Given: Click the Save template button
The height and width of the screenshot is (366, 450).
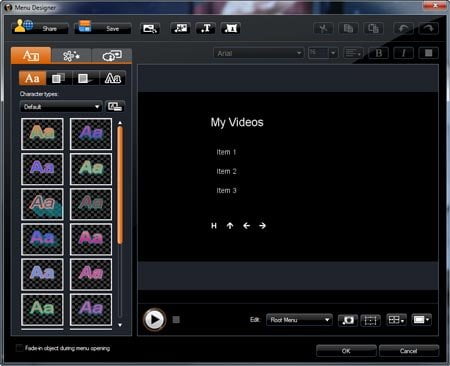Looking at the screenshot, I should pos(103,28).
